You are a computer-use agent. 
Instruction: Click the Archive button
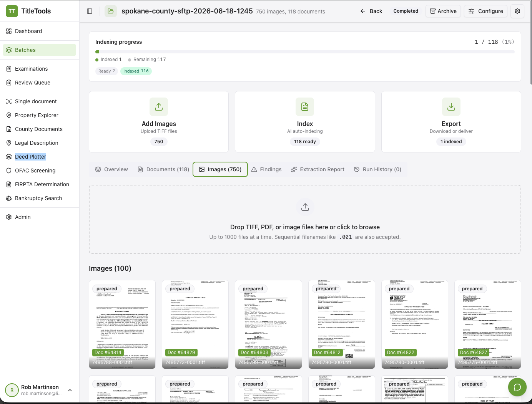[x=443, y=11]
